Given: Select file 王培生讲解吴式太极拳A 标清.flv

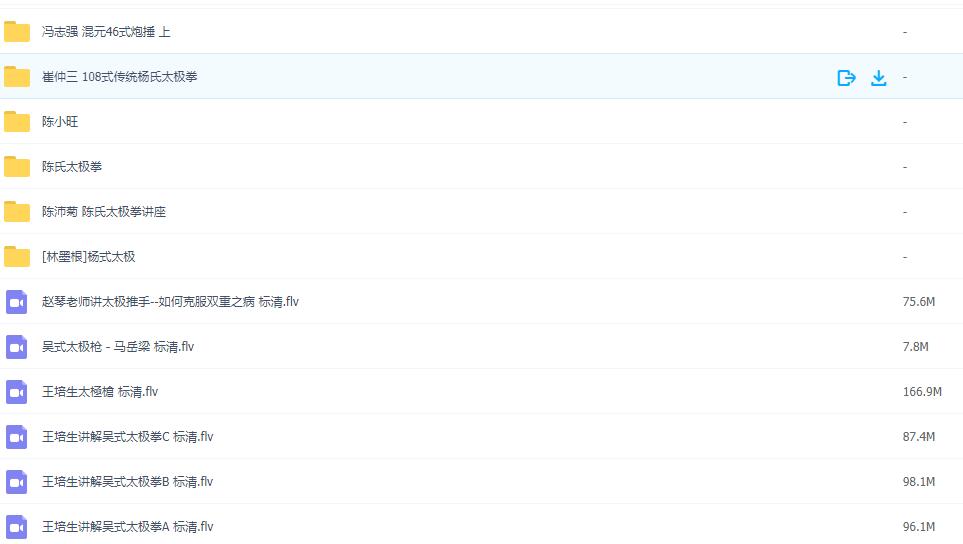Looking at the screenshot, I should pos(127,527).
